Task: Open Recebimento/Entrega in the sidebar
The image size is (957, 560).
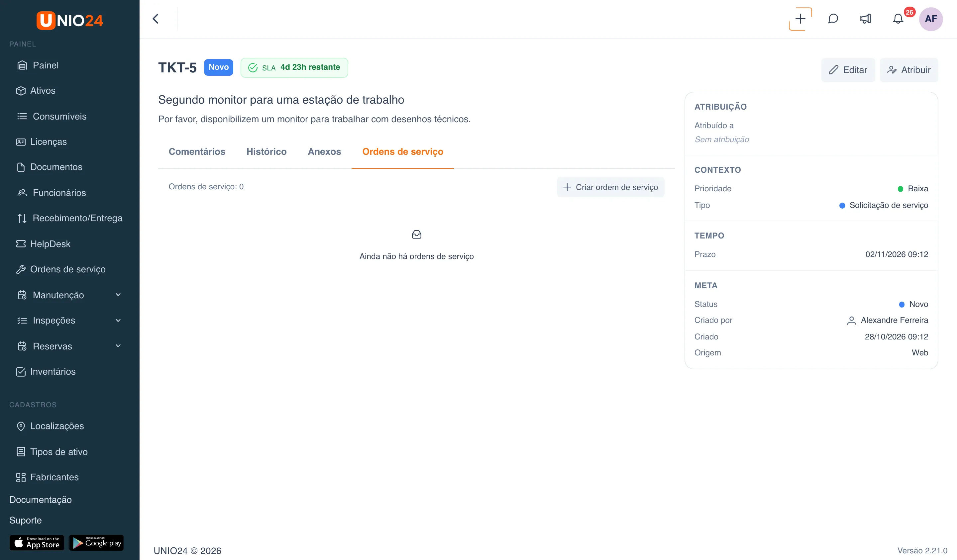Action: (69, 218)
